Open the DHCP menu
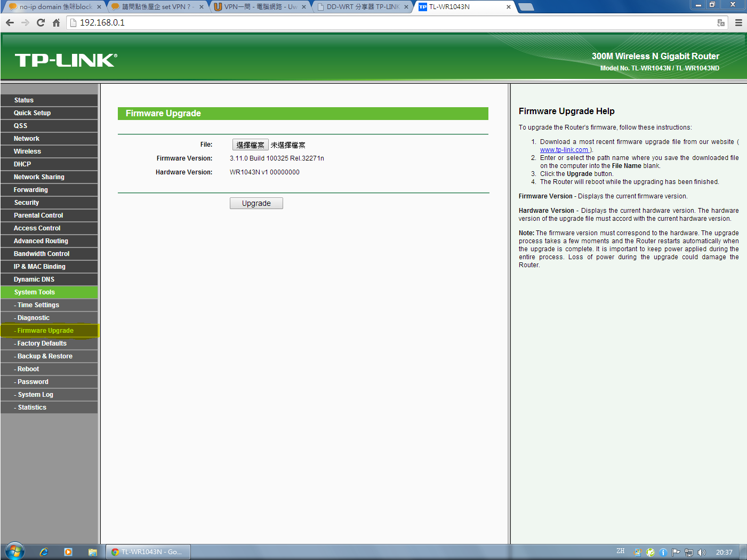 49,164
